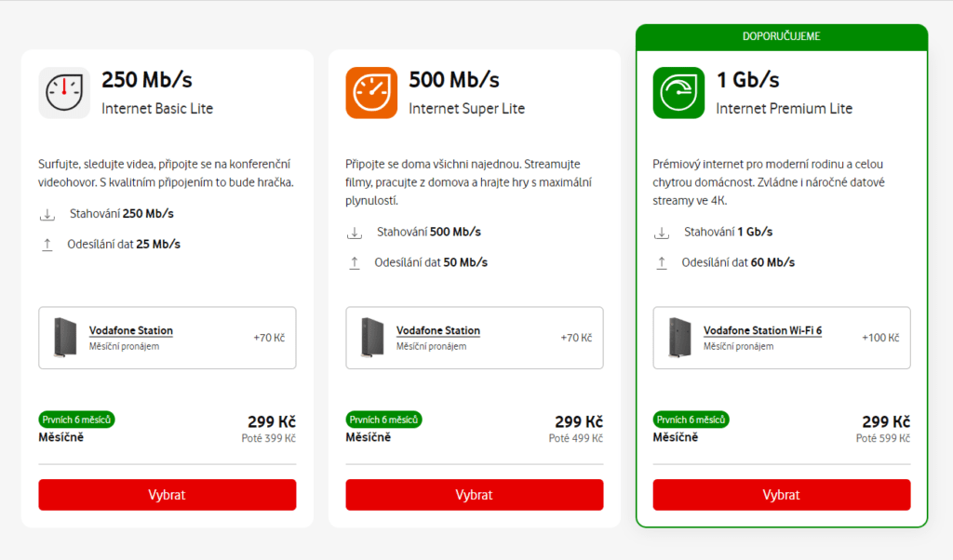Click modem thumbnail in the Basic Lite card
953x560 pixels.
click(64, 338)
